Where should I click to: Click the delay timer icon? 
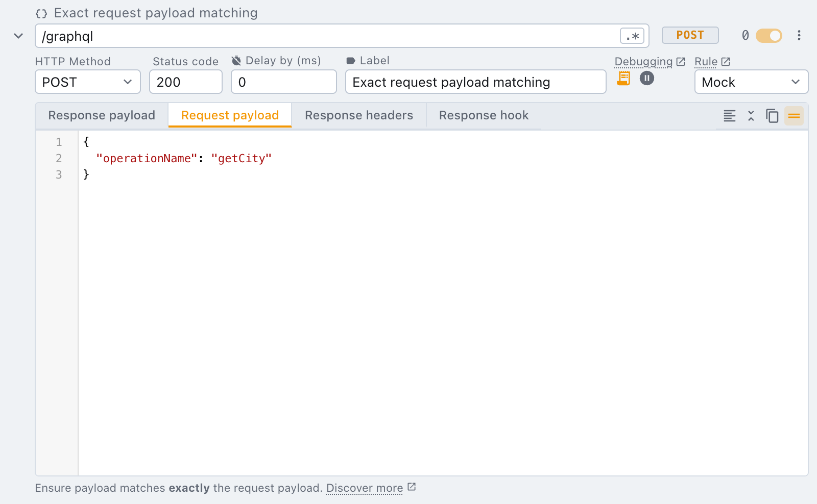[x=236, y=61]
